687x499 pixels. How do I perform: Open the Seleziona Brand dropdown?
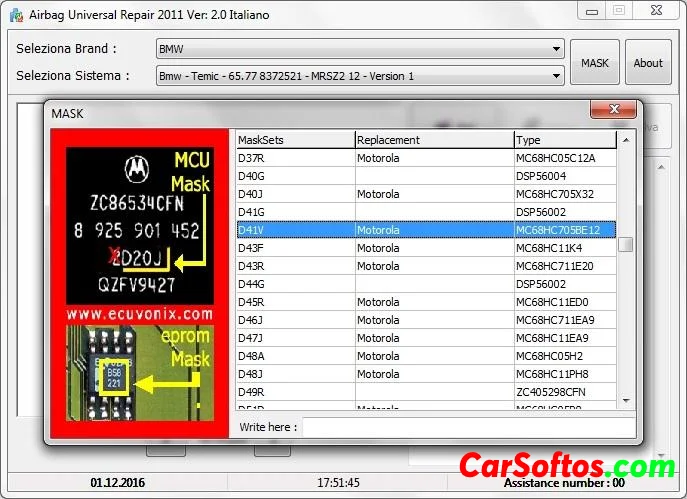[x=360, y=49]
